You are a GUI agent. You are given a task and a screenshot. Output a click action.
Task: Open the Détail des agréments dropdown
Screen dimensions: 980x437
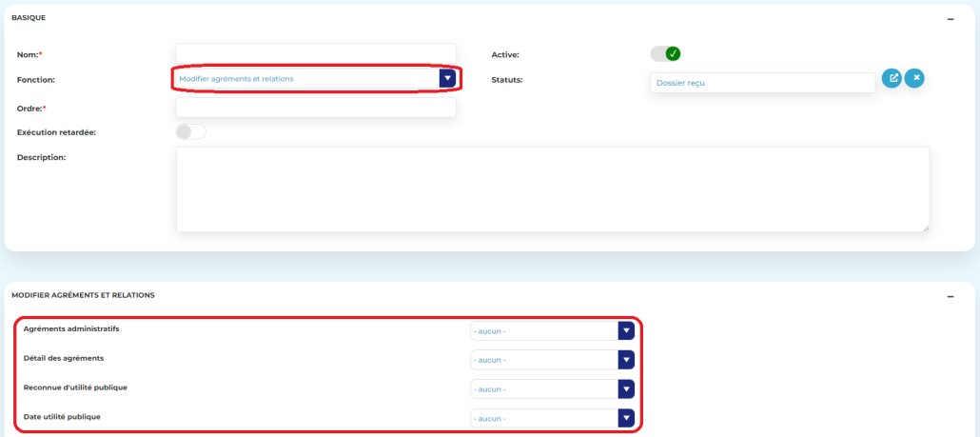(625, 360)
